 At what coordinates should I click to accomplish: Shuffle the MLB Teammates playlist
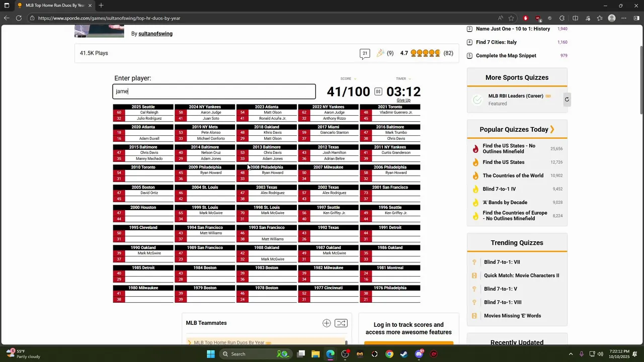tap(341, 323)
